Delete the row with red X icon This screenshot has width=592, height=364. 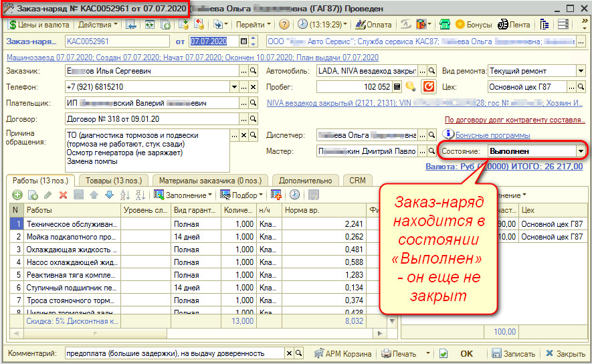click(63, 195)
